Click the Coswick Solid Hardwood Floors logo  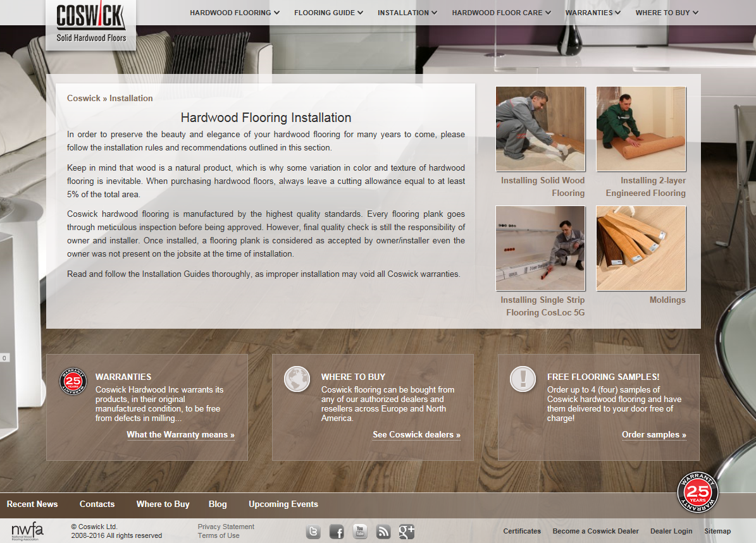[x=90, y=24]
